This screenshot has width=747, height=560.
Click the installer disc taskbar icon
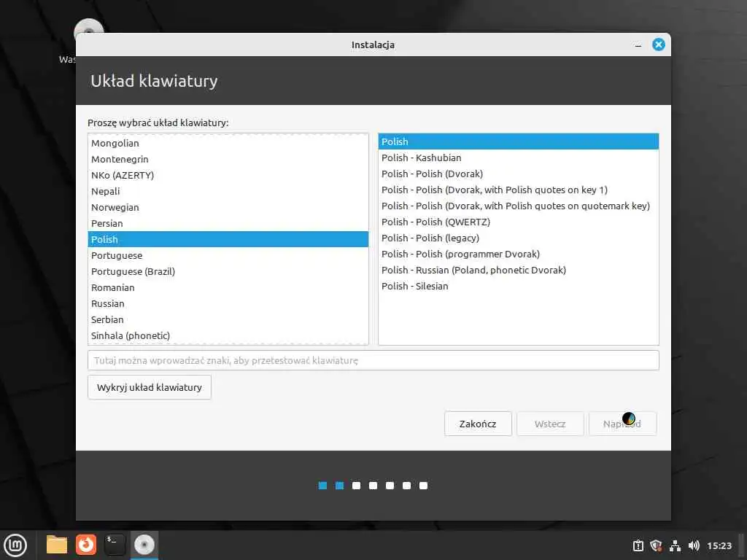[x=144, y=545]
